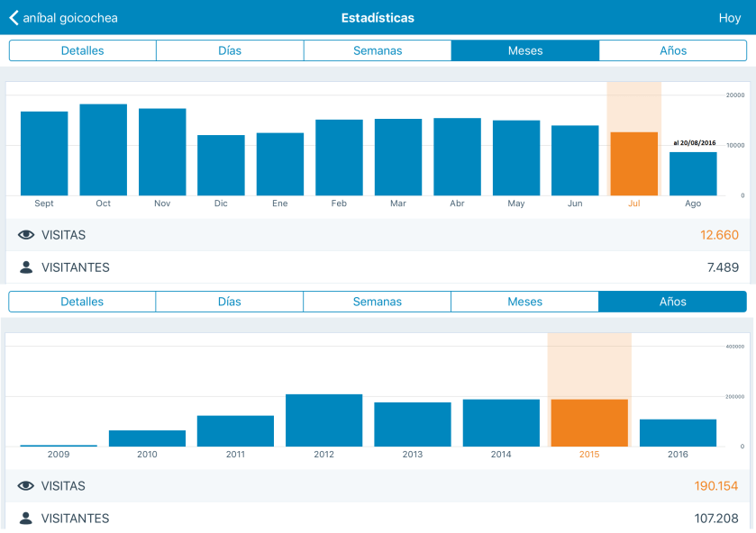Select the 2012 bar in the yearly chart
Viewport: 756px width, 533px height.
[x=323, y=420]
